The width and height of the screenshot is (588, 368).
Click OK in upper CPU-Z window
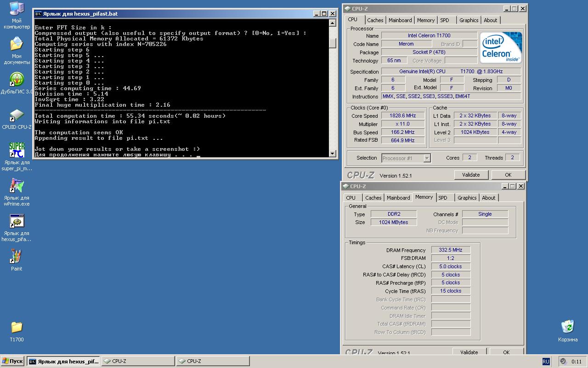(508, 175)
